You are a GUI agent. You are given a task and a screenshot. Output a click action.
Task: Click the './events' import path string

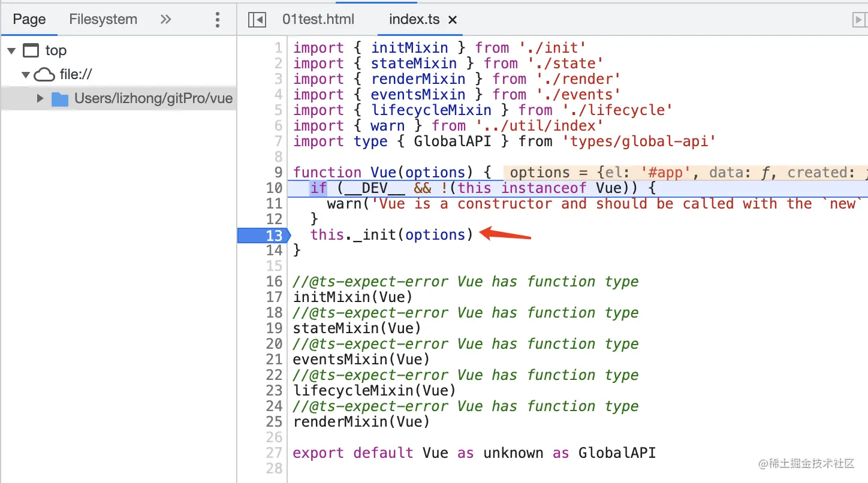578,95
